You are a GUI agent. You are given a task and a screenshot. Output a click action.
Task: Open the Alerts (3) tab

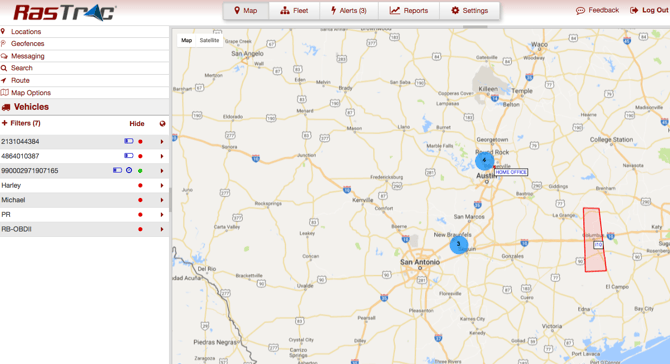coord(349,11)
